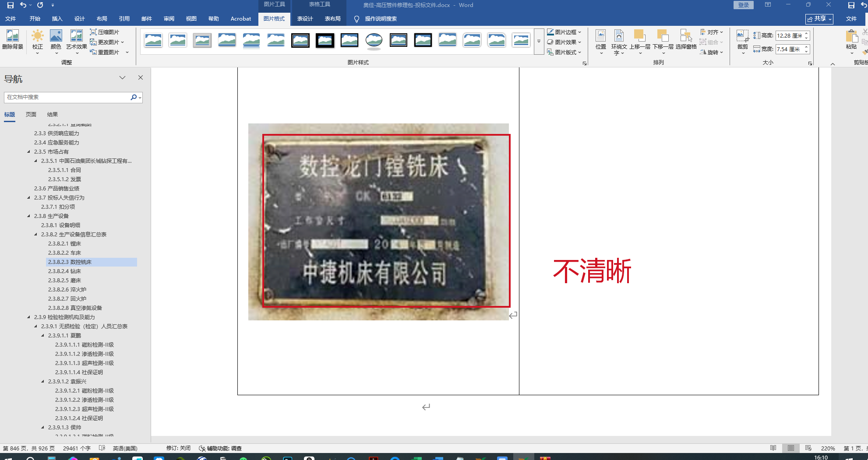Undo the last action
Viewport: 868px width, 460px height.
(x=23, y=5)
